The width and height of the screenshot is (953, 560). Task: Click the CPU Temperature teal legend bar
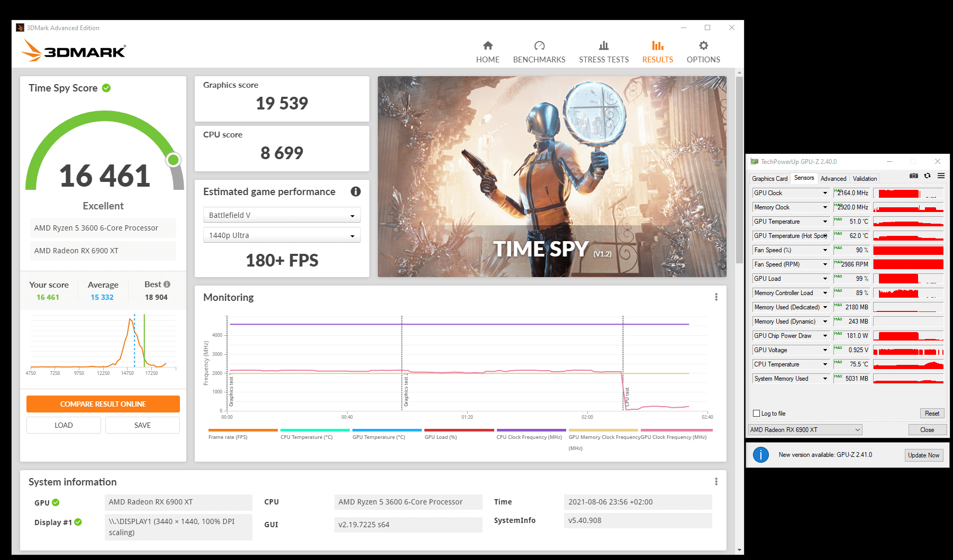coord(315,430)
